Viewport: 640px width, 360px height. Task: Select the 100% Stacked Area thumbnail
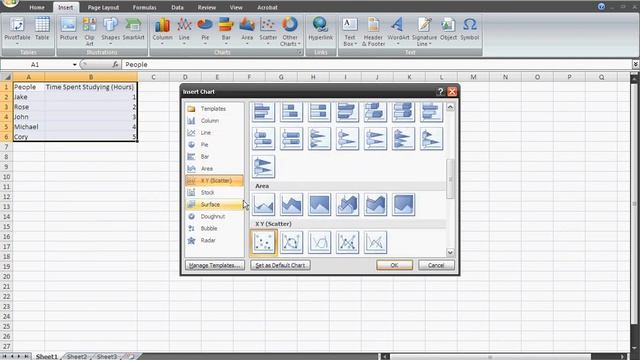point(319,204)
